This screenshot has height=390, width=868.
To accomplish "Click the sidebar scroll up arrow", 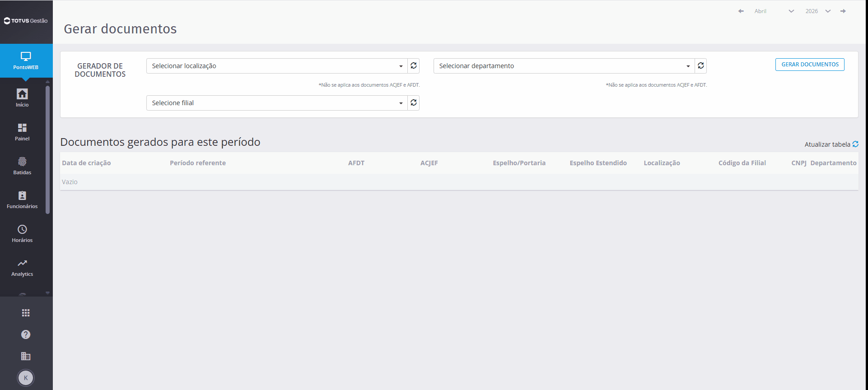I will click(x=48, y=82).
